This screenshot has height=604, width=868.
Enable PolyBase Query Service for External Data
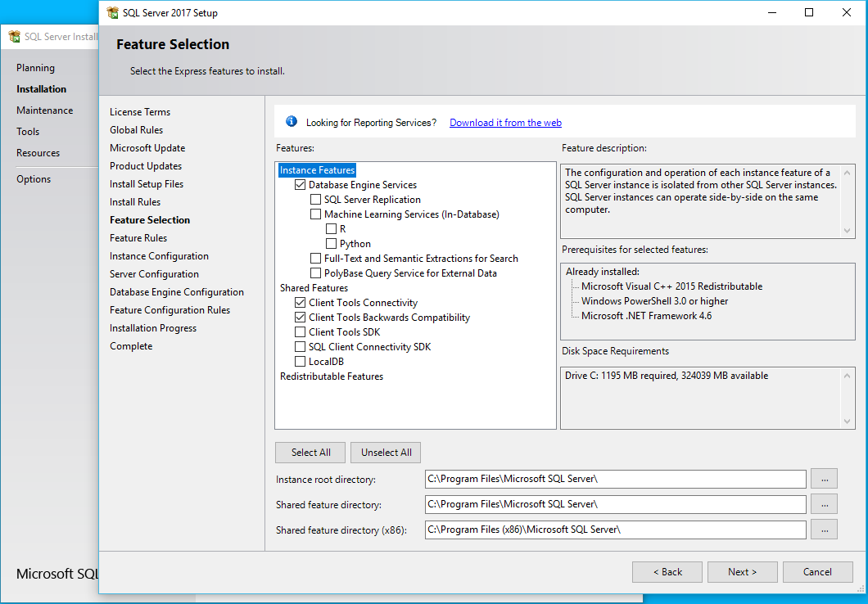click(x=315, y=273)
